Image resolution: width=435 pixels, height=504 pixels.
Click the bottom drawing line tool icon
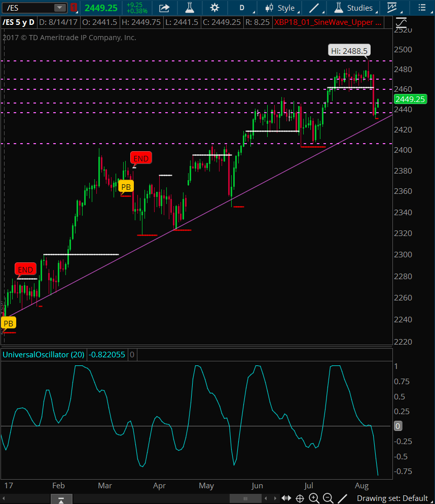(343, 498)
